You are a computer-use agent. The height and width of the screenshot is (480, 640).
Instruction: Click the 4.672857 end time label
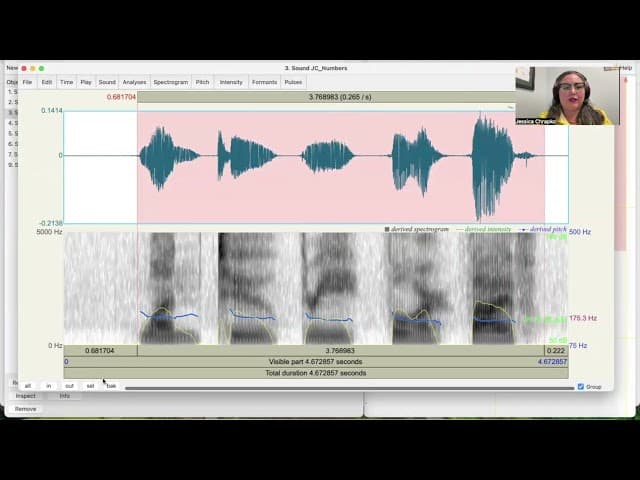coord(552,362)
